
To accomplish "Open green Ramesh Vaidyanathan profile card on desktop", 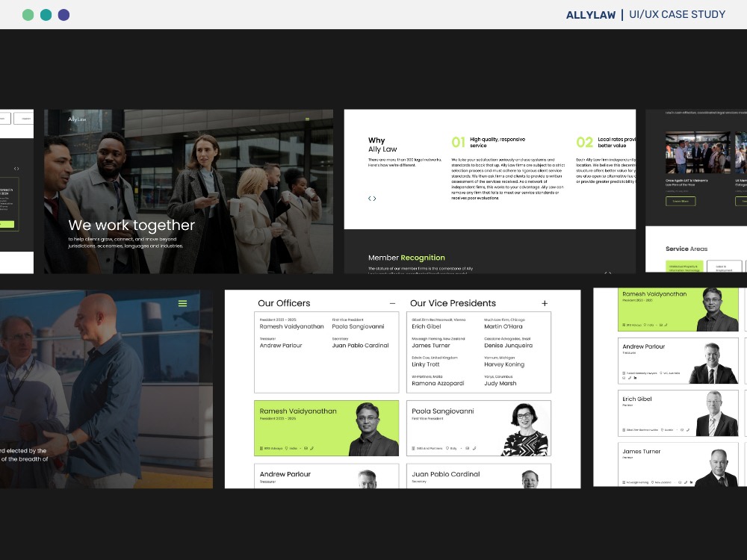I will pos(326,428).
